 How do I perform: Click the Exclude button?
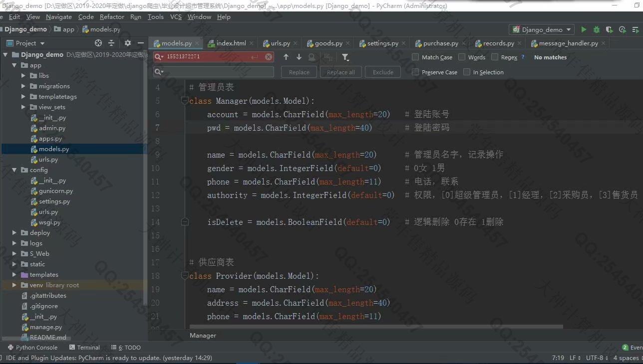click(x=383, y=72)
